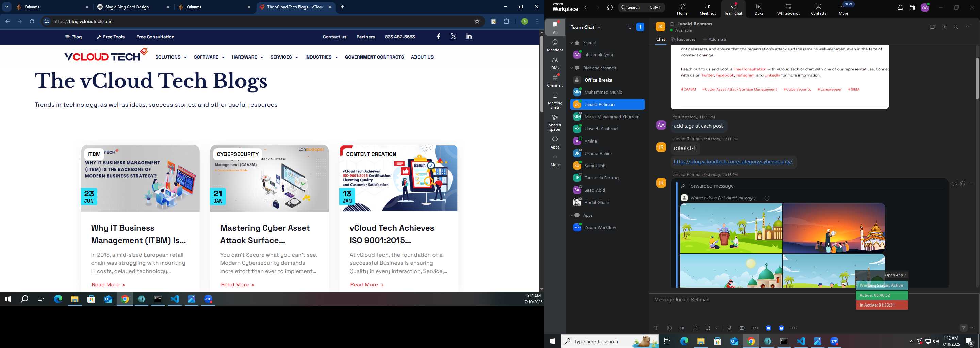Open the INDUSTRIES dropdown menu

(322, 57)
